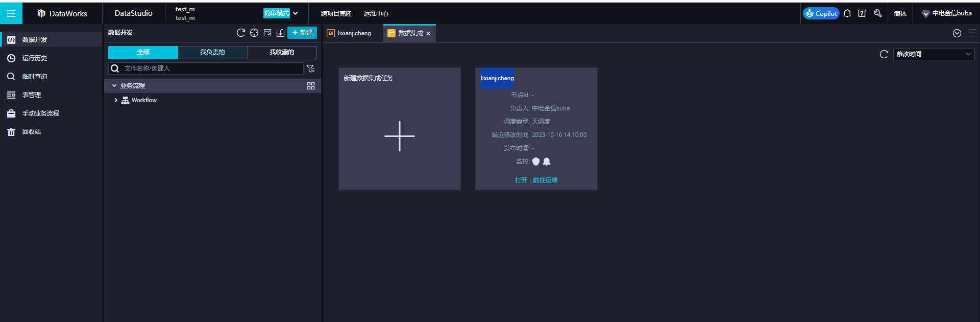Open the 中电金信buba account menu
The width and height of the screenshot is (980, 322).
coord(947,13)
